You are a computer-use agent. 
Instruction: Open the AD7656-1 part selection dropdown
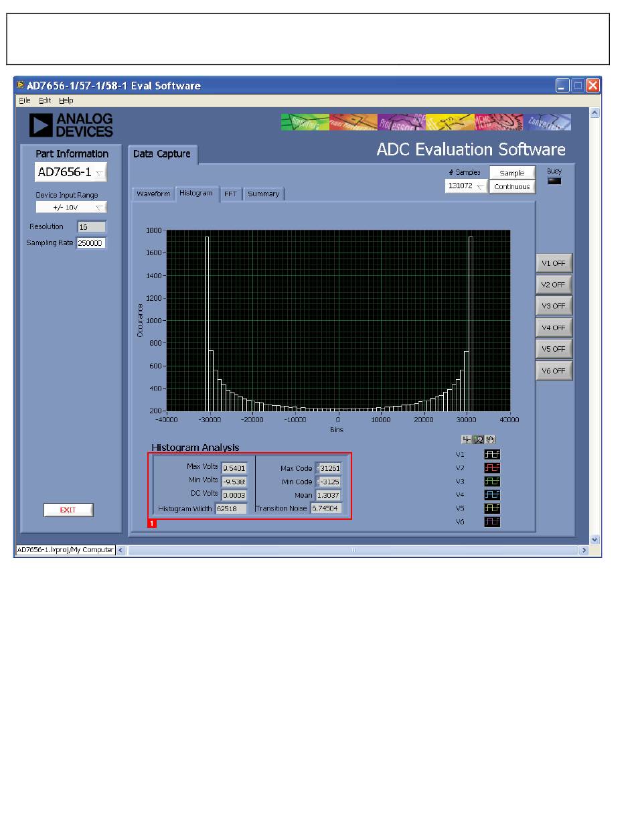(x=71, y=172)
